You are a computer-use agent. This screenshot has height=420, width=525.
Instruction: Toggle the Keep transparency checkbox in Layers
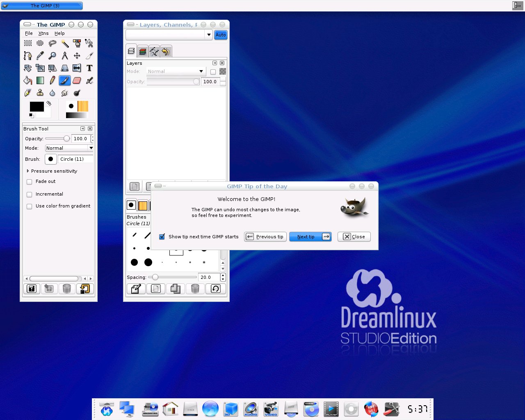[213, 72]
